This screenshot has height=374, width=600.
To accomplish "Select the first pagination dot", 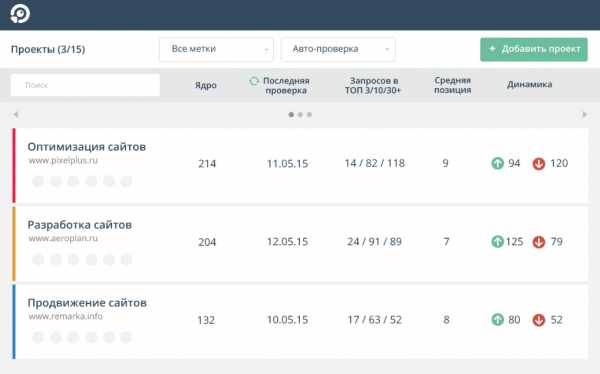I will click(291, 114).
